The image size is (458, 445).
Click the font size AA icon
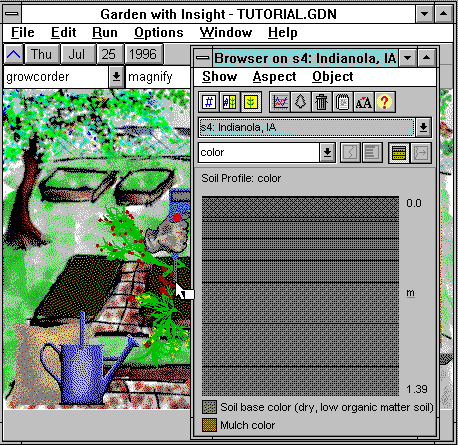click(363, 102)
